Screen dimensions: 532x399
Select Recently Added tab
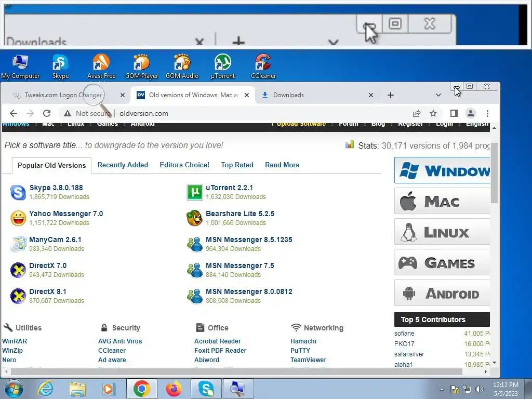[x=123, y=165]
